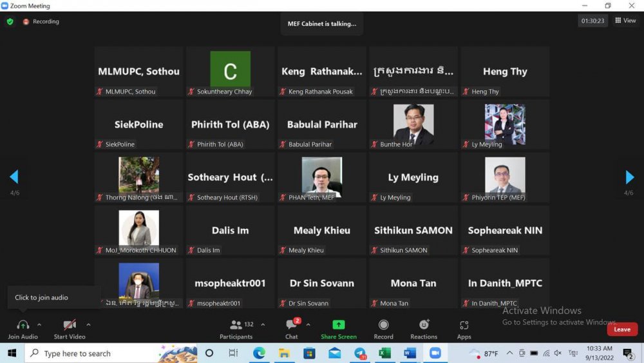Click muted mic icon on Sithikun SAMON
Viewport: 644px width, 363px height.
pos(374,250)
